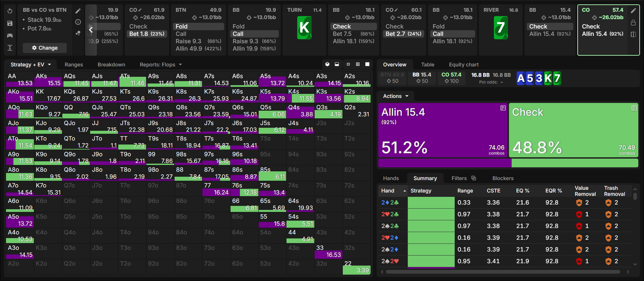
Task: Click the cube icon in matrix toolbar
Action: click(327, 64)
